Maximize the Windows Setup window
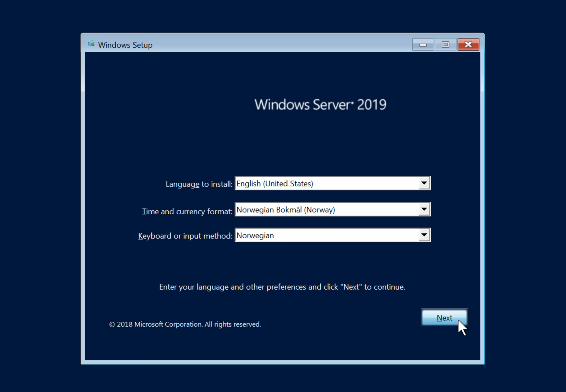Screen dimensions: 566x392 (446, 44)
